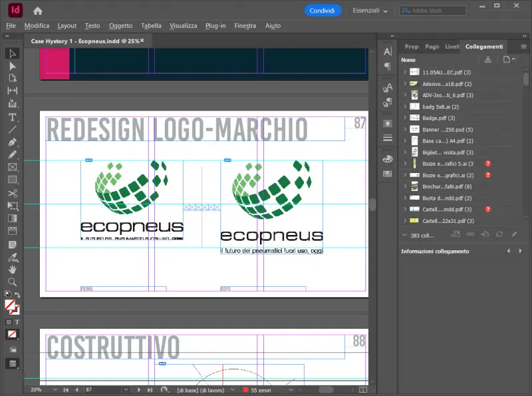Pick the Scissors tool
The height and width of the screenshot is (396, 532).
point(13,193)
